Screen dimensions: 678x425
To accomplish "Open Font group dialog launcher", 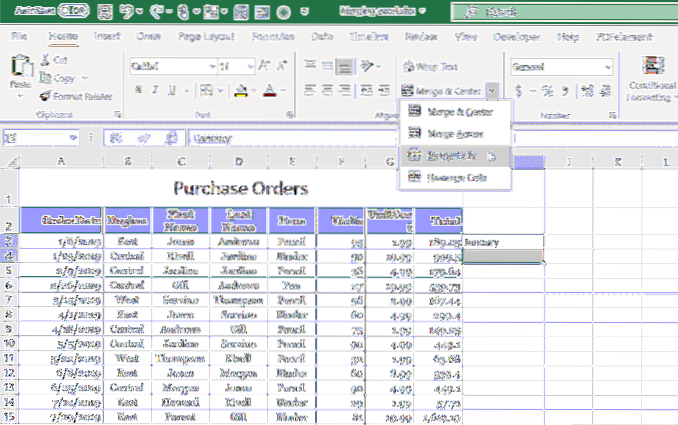I will (290, 115).
